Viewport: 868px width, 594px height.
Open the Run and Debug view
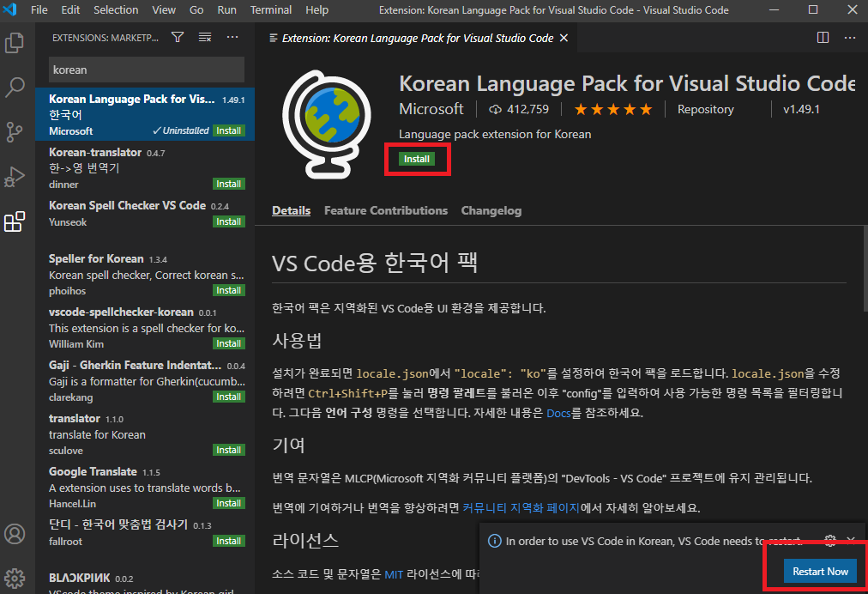pyautogui.click(x=15, y=177)
